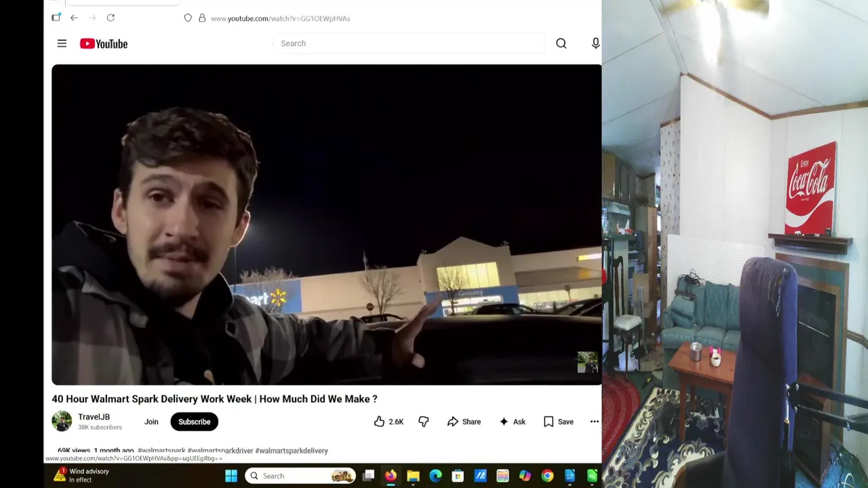Open the #walmartsparkdelivery hashtag link
Screen dimensions: 868x488
coord(292,451)
